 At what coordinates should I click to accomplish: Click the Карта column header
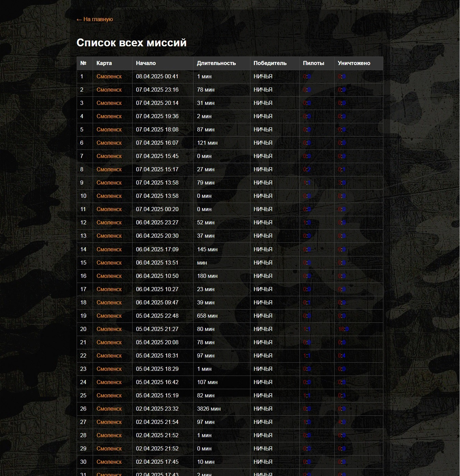104,63
